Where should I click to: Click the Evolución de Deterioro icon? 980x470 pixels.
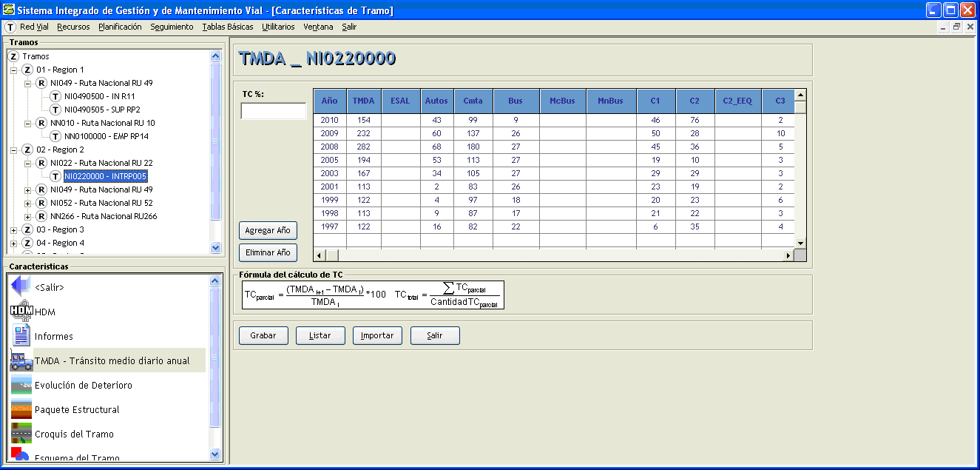click(21, 385)
